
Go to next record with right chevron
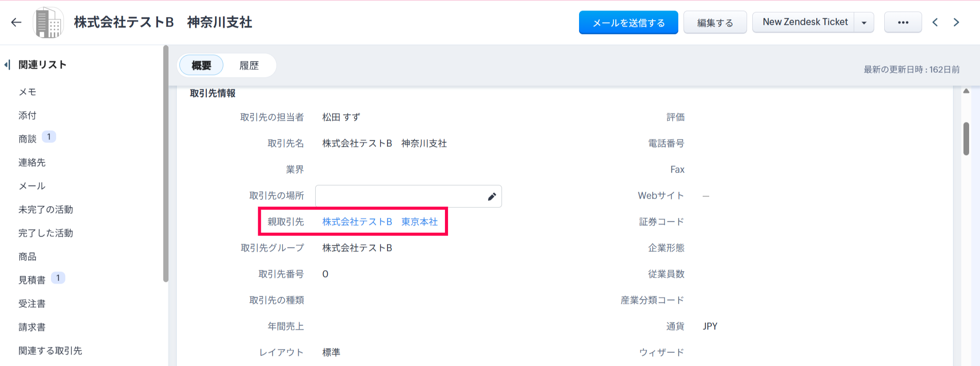coord(956,22)
